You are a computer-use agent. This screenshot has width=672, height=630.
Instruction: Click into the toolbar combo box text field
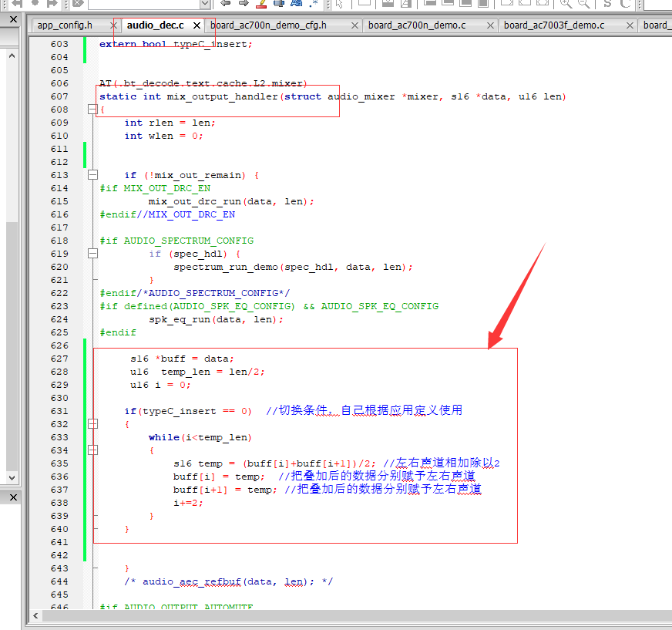pyautogui.click(x=144, y=4)
